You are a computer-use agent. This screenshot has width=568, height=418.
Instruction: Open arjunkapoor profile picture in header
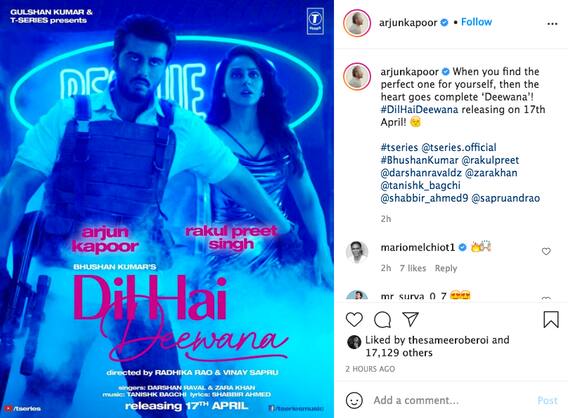coord(357,23)
